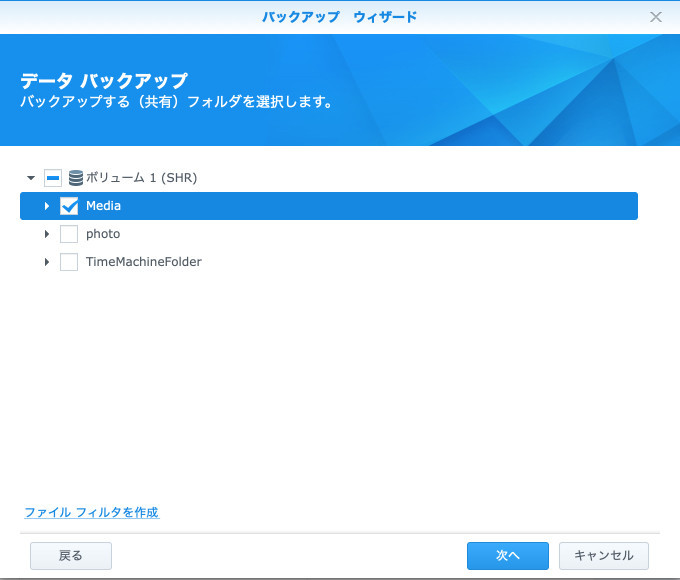Expand the Media folder

(47, 206)
